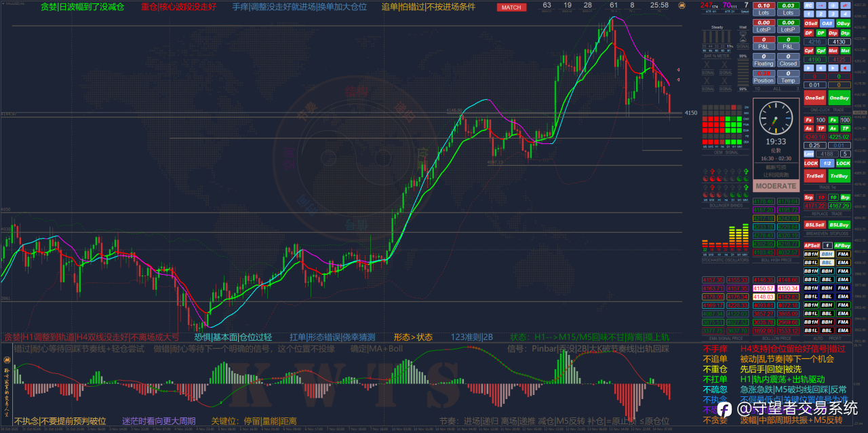The width and height of the screenshot is (868, 433).
Task: Click the OAll close-all button
Action: (x=827, y=23)
